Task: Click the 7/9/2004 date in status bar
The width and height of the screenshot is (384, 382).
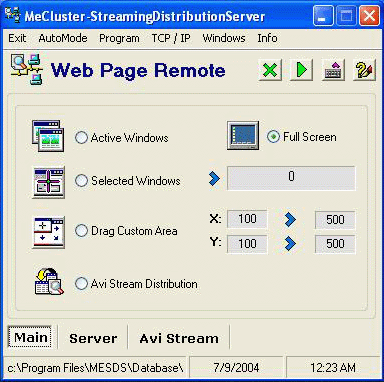Action: pyautogui.click(x=236, y=368)
